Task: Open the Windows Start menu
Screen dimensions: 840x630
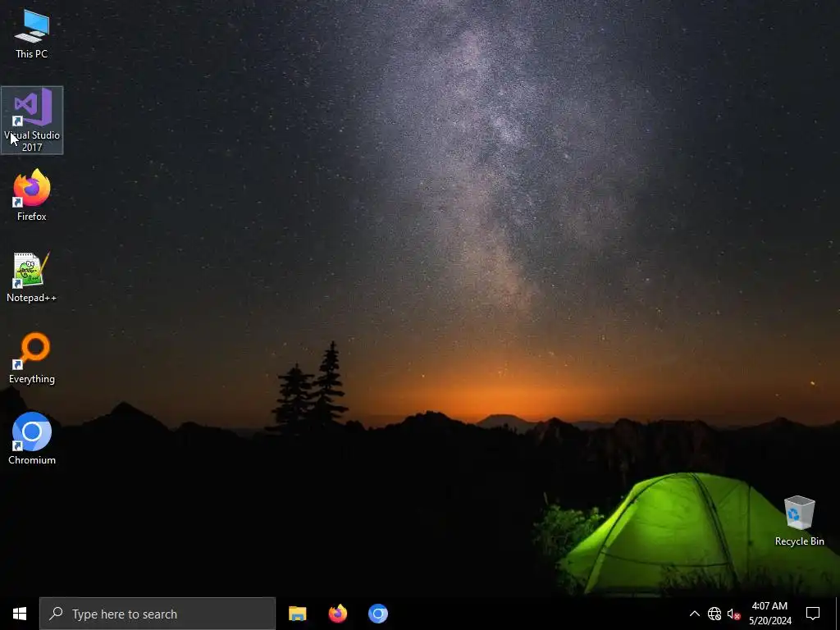Action: point(20,614)
